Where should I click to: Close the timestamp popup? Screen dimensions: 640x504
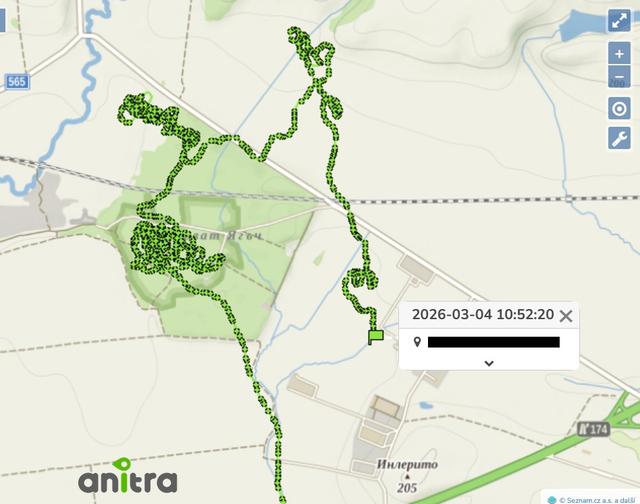click(566, 316)
